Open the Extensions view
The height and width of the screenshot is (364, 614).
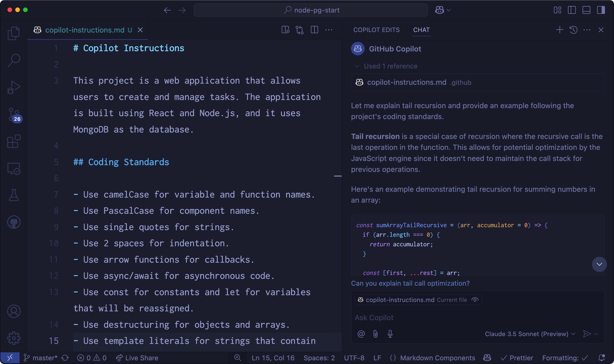(14, 142)
